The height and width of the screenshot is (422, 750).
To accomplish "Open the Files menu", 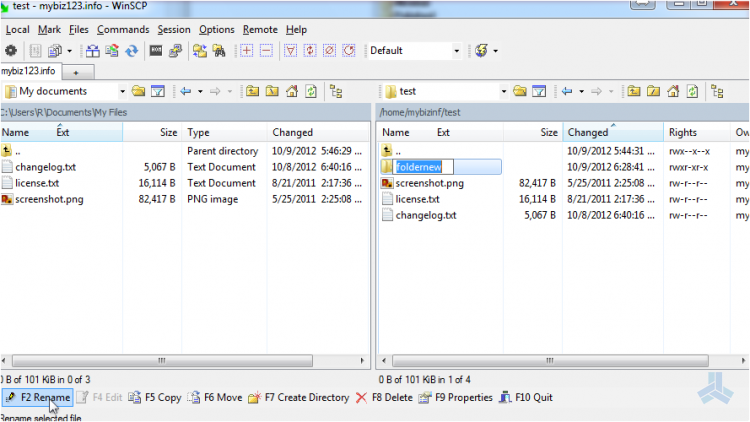I will 78,30.
